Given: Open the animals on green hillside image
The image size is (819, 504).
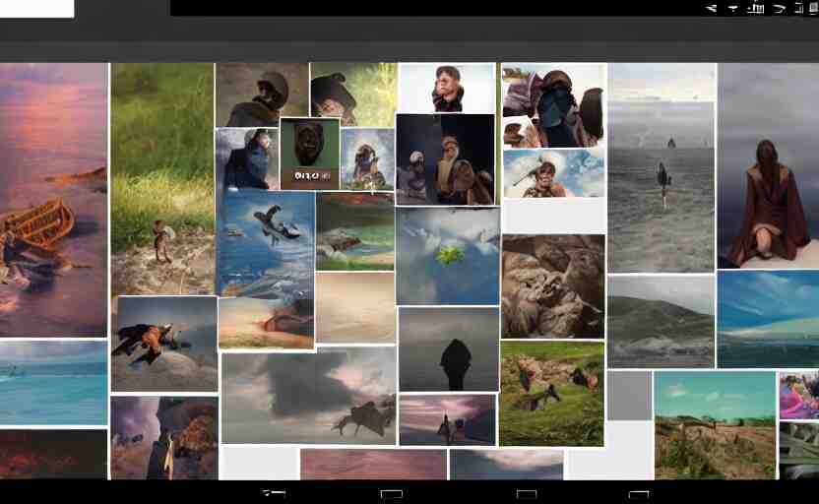Looking at the screenshot, I should point(551,392).
